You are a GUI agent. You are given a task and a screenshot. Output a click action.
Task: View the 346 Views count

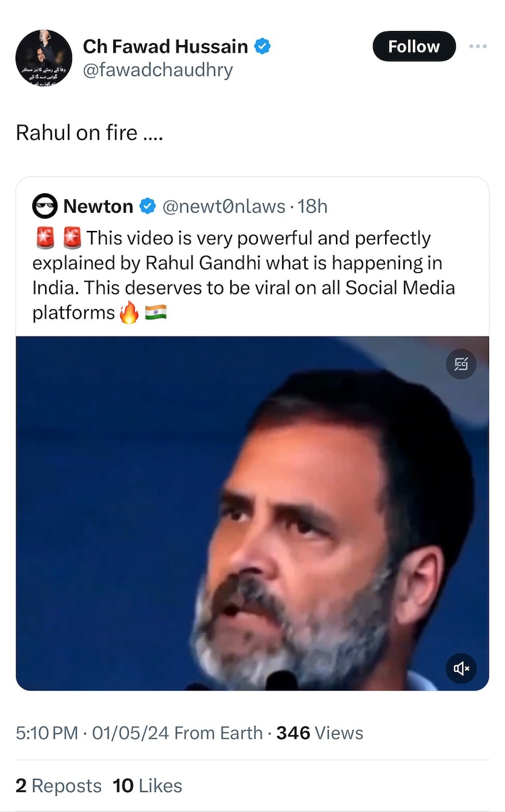click(x=320, y=733)
